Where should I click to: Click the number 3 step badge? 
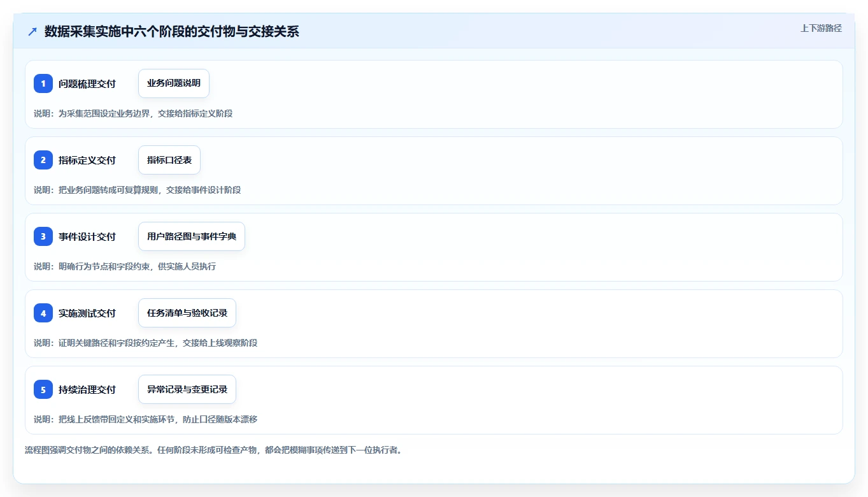(x=43, y=236)
